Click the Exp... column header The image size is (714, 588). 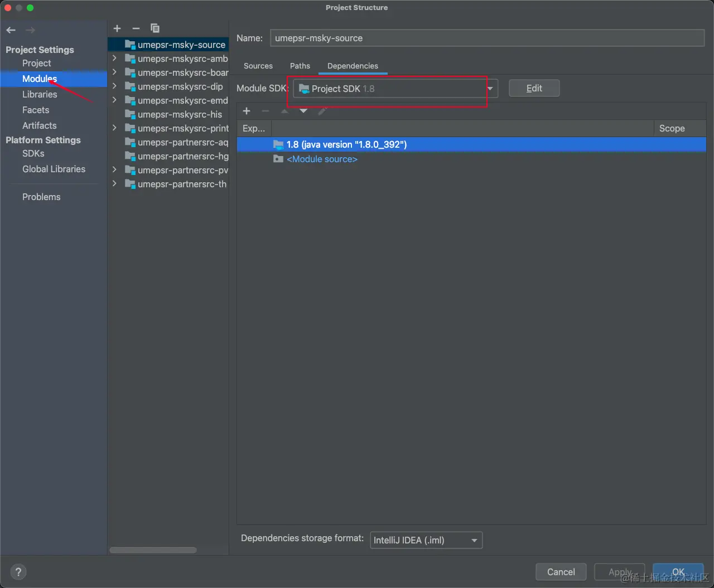(254, 128)
